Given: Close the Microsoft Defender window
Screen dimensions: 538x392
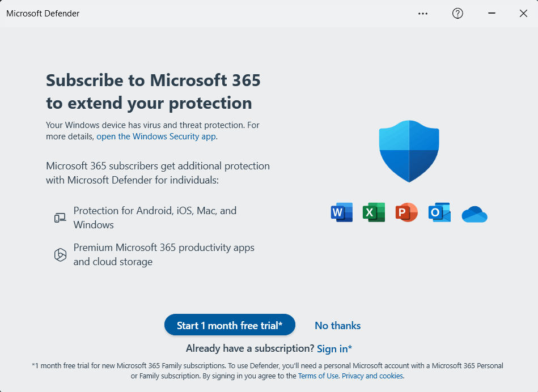Looking at the screenshot, I should [523, 14].
